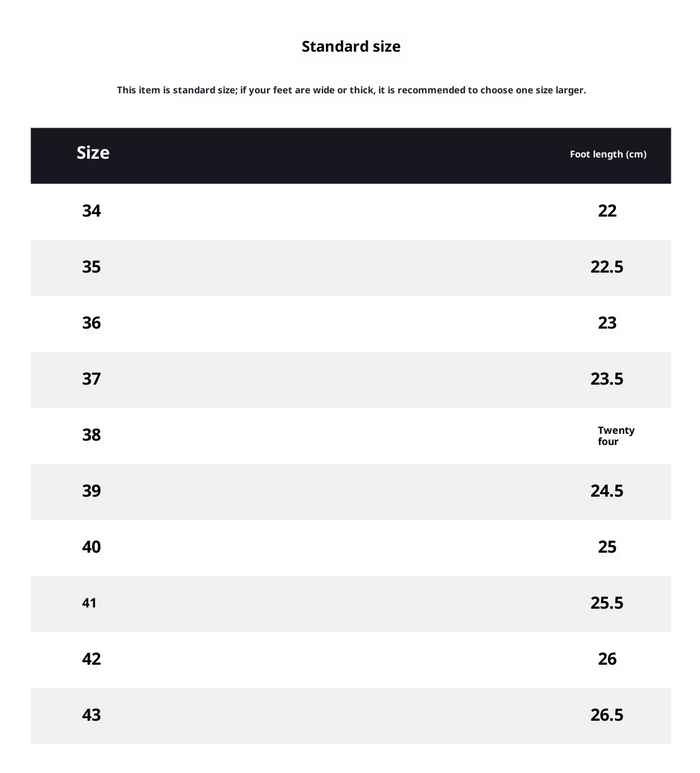Screen dimensions: 700x773
Task: Click the 23.5 foot length value
Action: (607, 379)
